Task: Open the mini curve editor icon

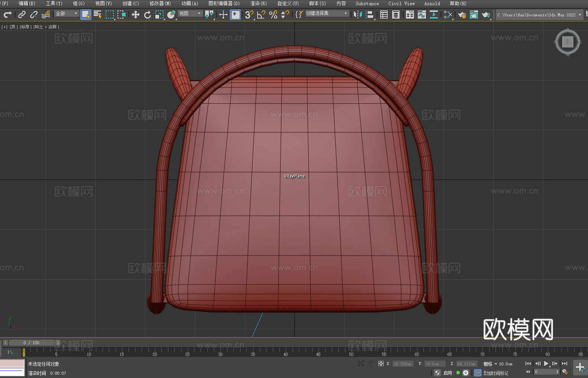Action: (10, 352)
